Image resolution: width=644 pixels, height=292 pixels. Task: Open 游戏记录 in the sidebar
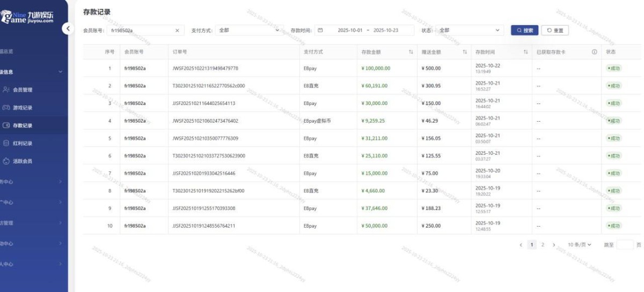point(23,108)
